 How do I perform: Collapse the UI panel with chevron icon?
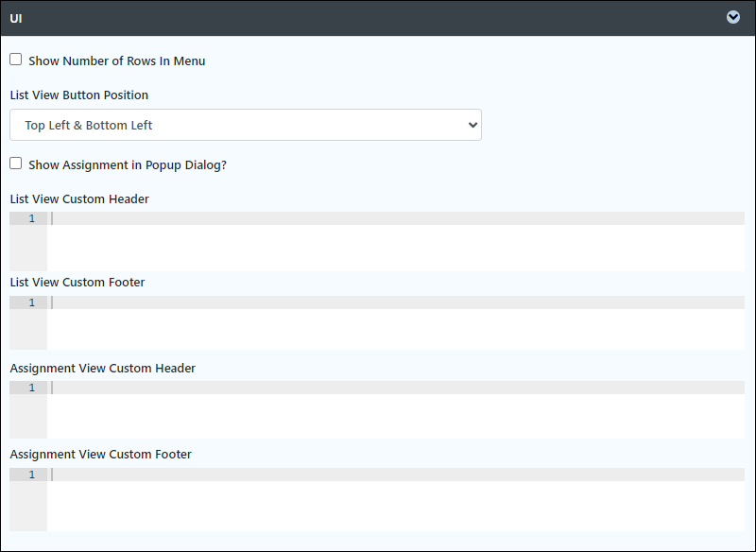pos(733,17)
